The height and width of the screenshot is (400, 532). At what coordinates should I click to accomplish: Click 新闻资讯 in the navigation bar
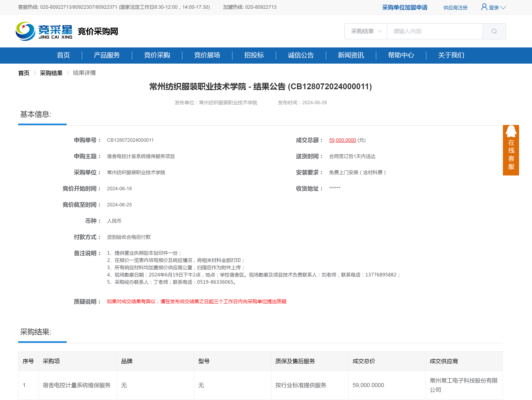(x=351, y=55)
